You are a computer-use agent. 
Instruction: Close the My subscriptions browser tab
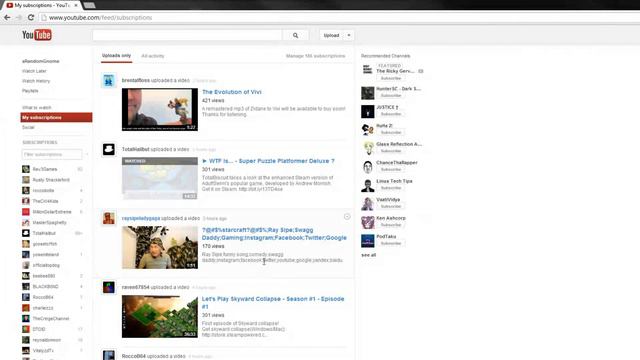(76, 5)
